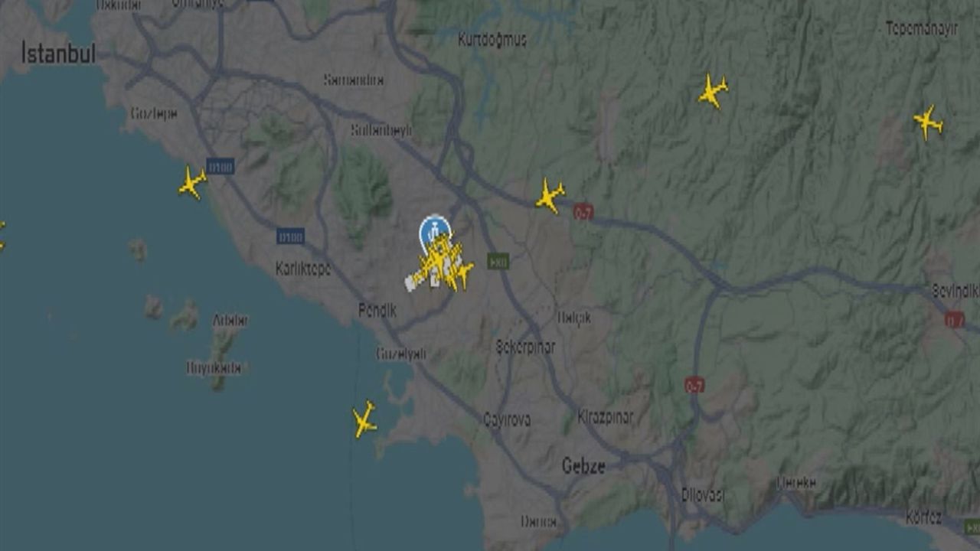
Task: Click the D100 road shield above Karlıktepe
Action: tap(290, 236)
